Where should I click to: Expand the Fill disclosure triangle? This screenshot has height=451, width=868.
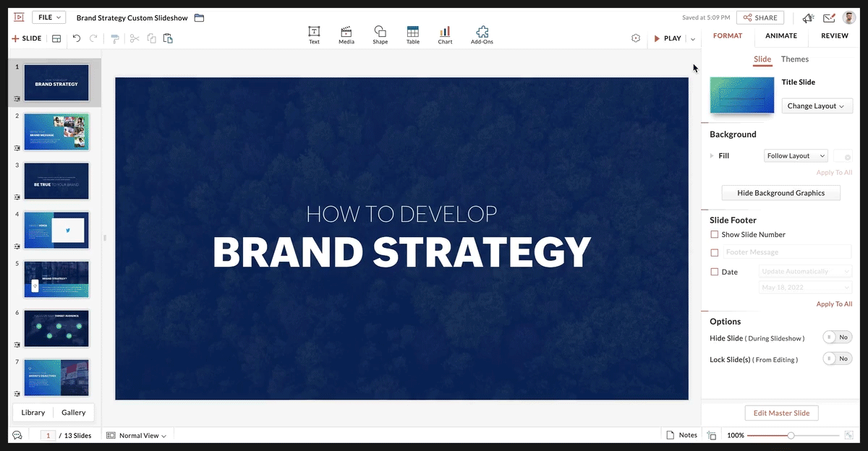(x=712, y=155)
